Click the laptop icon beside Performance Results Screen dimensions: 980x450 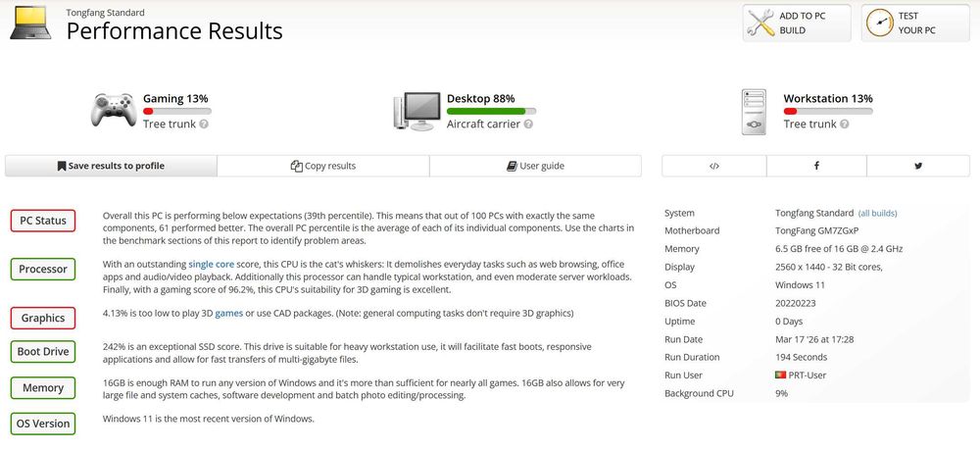tap(30, 23)
